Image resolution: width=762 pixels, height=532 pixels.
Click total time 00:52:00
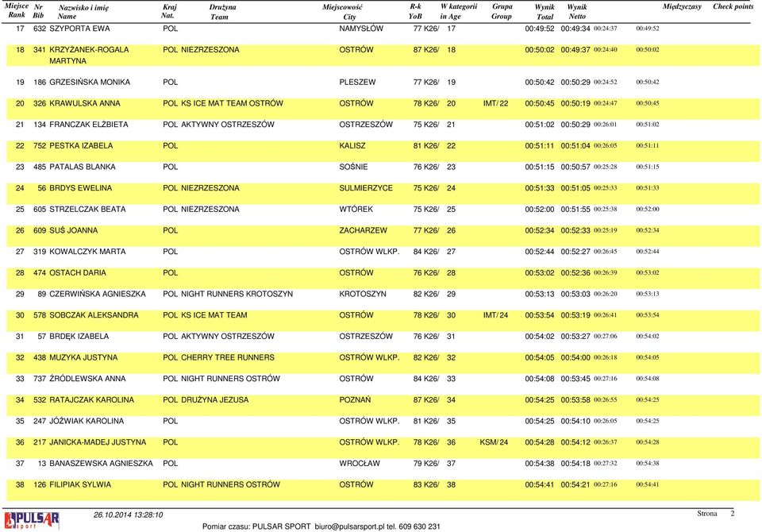(x=540, y=209)
